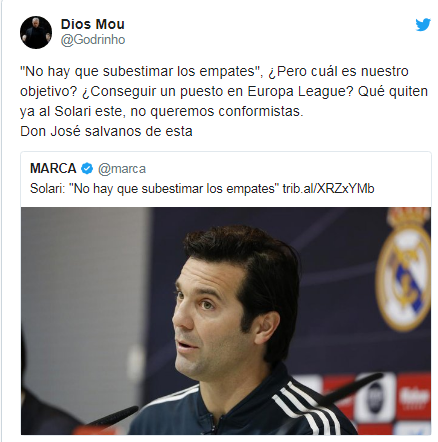Select the 'Don José salvanos de esta' line

pos(106,131)
